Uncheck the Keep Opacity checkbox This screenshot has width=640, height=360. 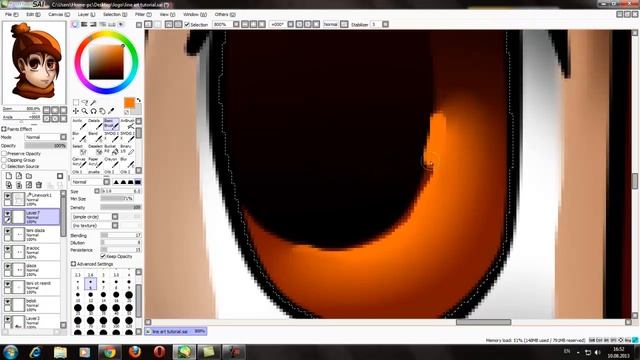[103, 256]
